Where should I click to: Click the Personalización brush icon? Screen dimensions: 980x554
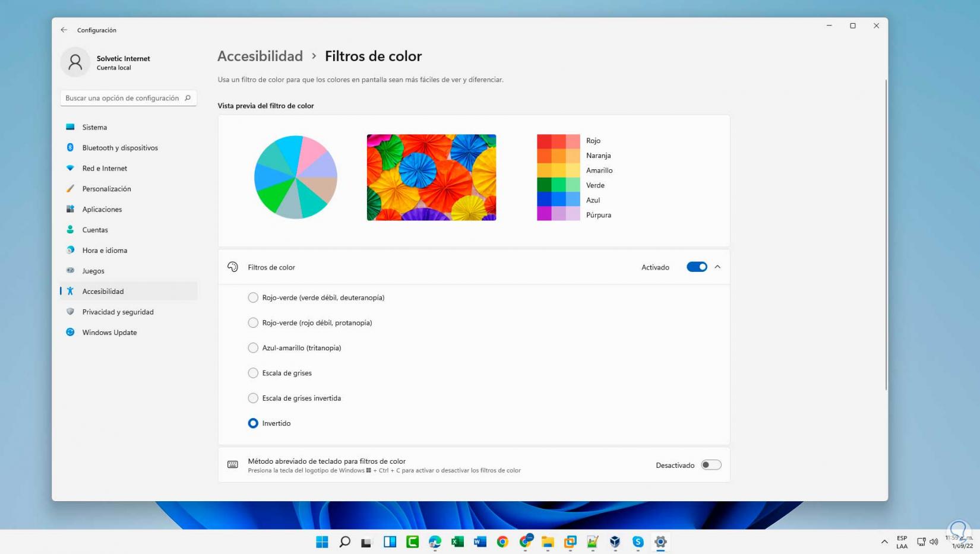pos(70,189)
